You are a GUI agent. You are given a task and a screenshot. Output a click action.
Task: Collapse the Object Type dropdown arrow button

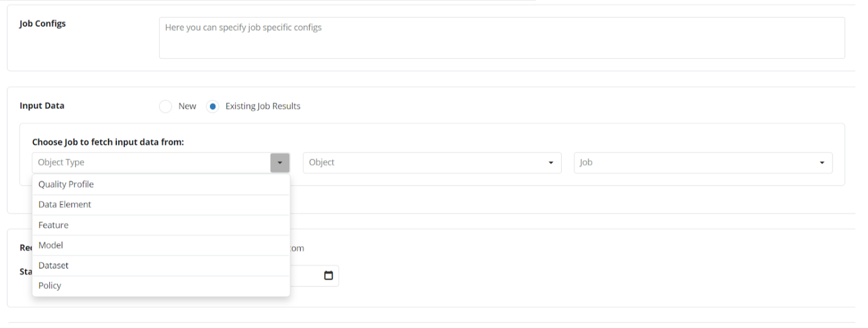click(280, 163)
